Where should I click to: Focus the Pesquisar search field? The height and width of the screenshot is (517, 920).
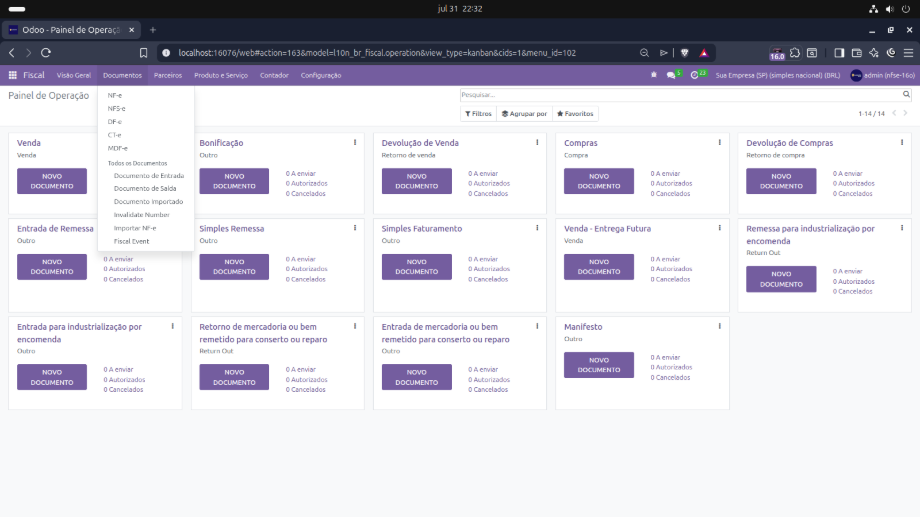tap(681, 94)
